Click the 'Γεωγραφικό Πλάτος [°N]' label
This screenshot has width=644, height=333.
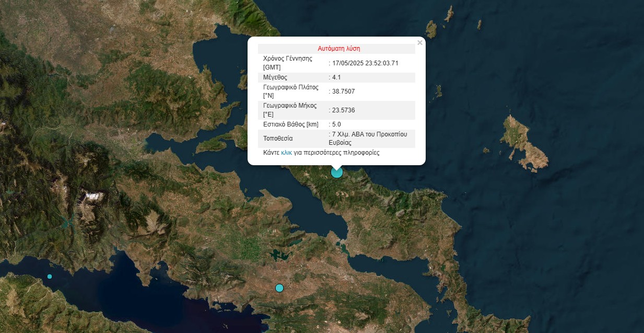click(x=290, y=91)
